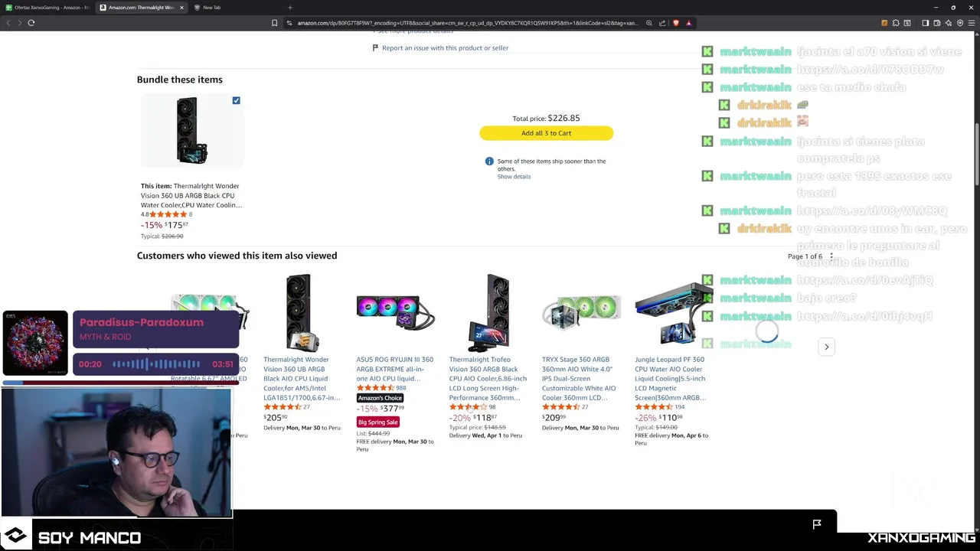Switch to Ofertas XanxoGaming tab
This screenshot has height=551, width=980.
(47, 8)
